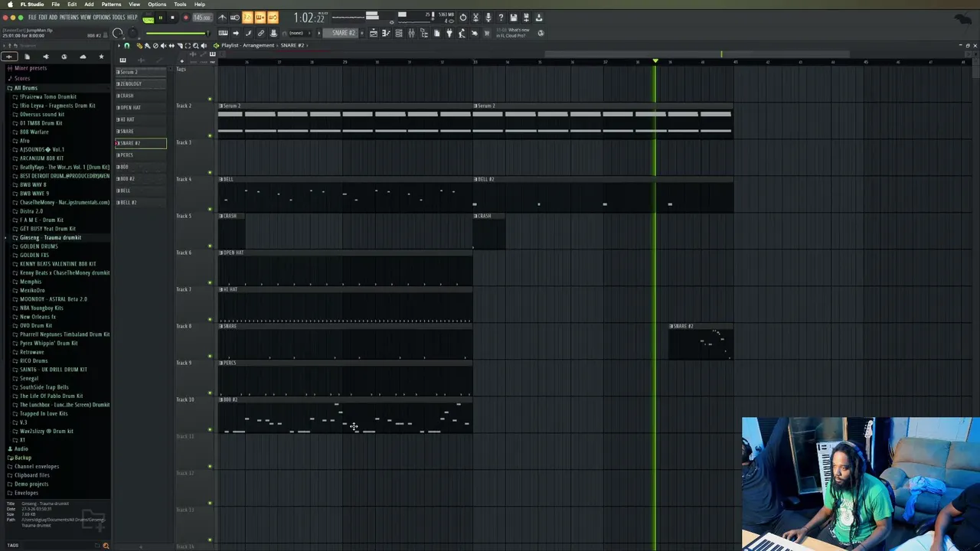This screenshot has width=980, height=551.
Task: Open the Mixer window icon
Action: (x=411, y=33)
